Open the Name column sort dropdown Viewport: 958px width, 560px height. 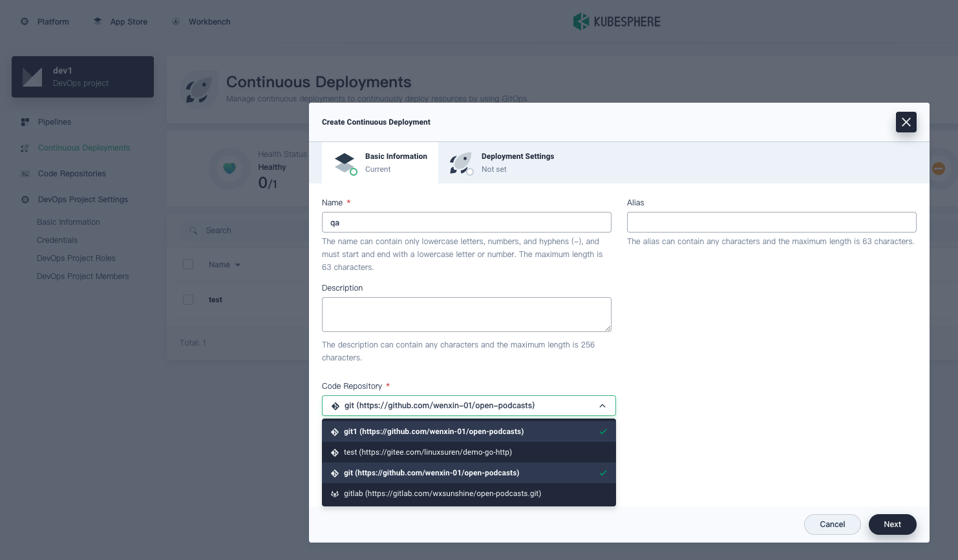(237, 264)
